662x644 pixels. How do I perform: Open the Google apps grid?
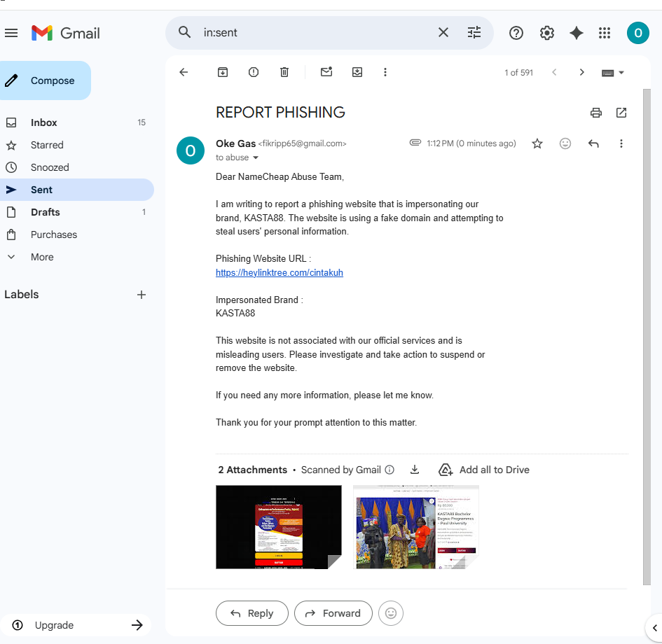pos(605,33)
